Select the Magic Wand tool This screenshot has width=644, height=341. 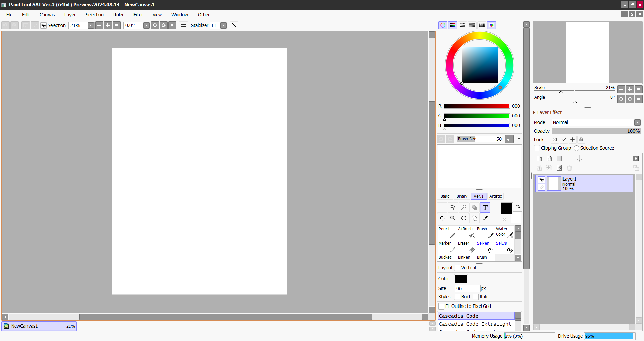pos(464,208)
